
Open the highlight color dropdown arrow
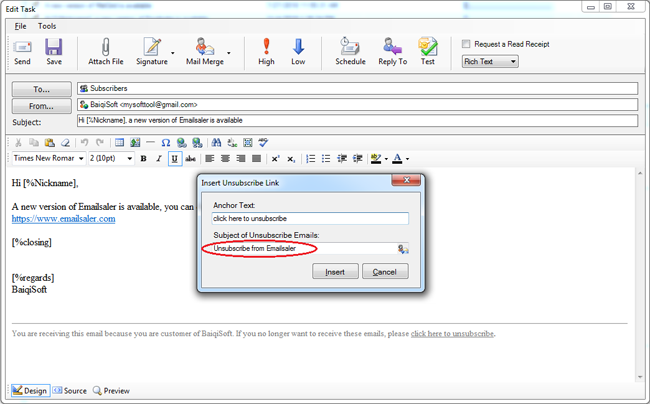(386, 159)
